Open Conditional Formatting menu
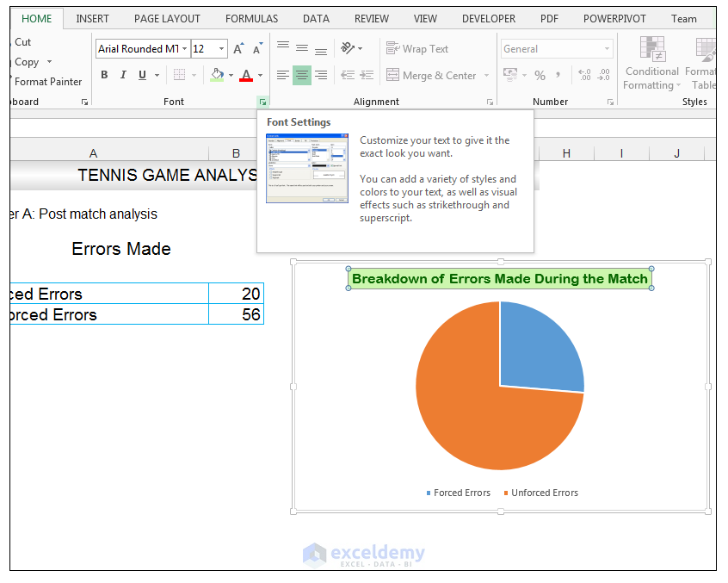This screenshot has width=728, height=583. click(x=652, y=64)
